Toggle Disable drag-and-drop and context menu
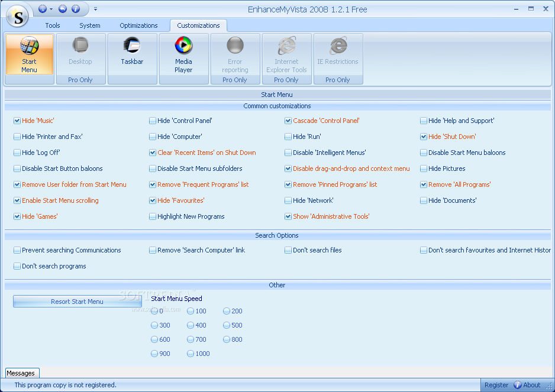The image size is (555, 392). tap(288, 169)
